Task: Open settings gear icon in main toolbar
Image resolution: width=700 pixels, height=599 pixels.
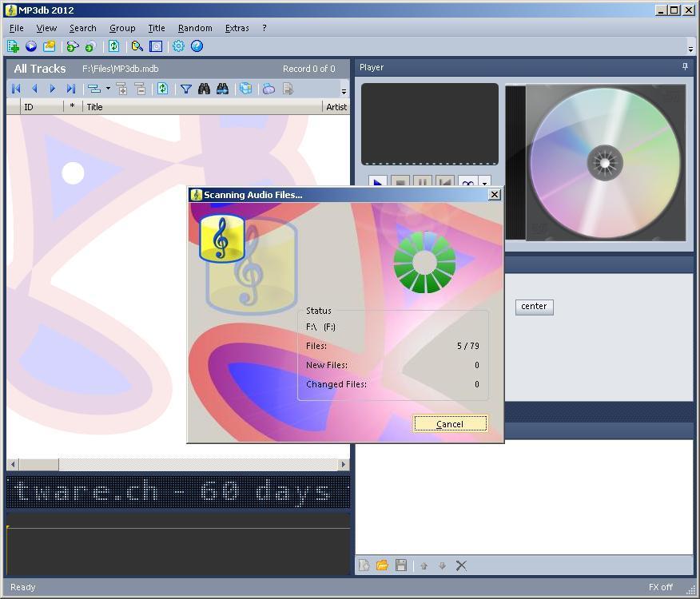Action: pyautogui.click(x=178, y=46)
